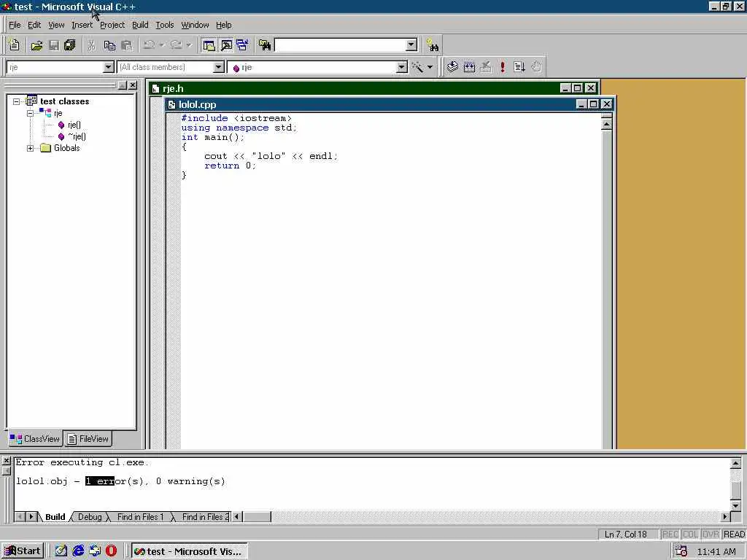Switch to the Find in Files 2 tab
The width and height of the screenshot is (747, 560).
(204, 517)
